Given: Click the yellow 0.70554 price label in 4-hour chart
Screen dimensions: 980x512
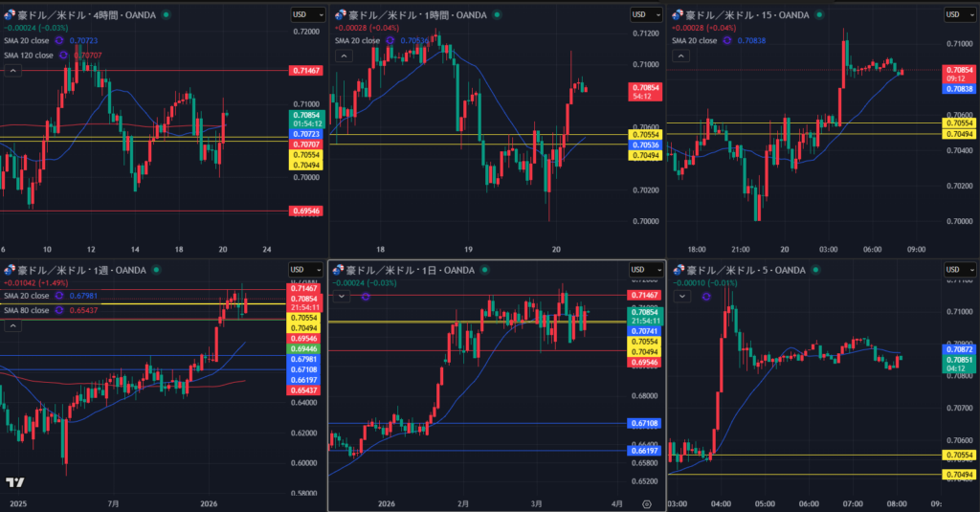Looking at the screenshot, I should pyautogui.click(x=305, y=154).
